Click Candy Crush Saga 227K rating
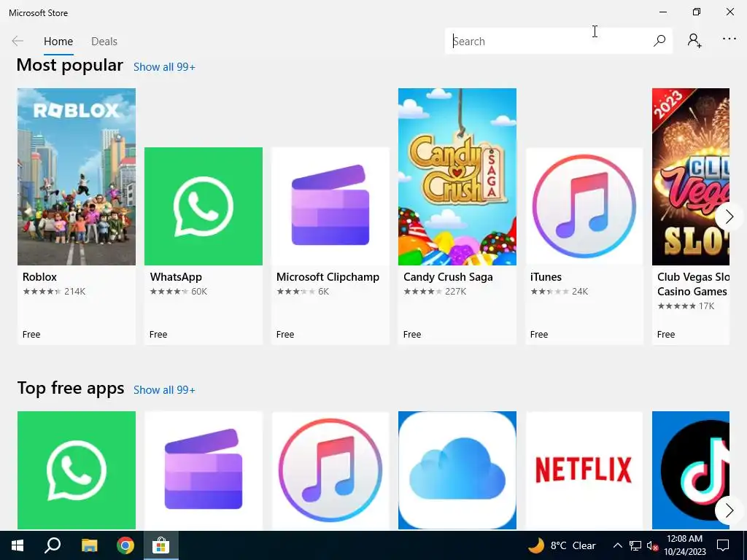 (435, 292)
